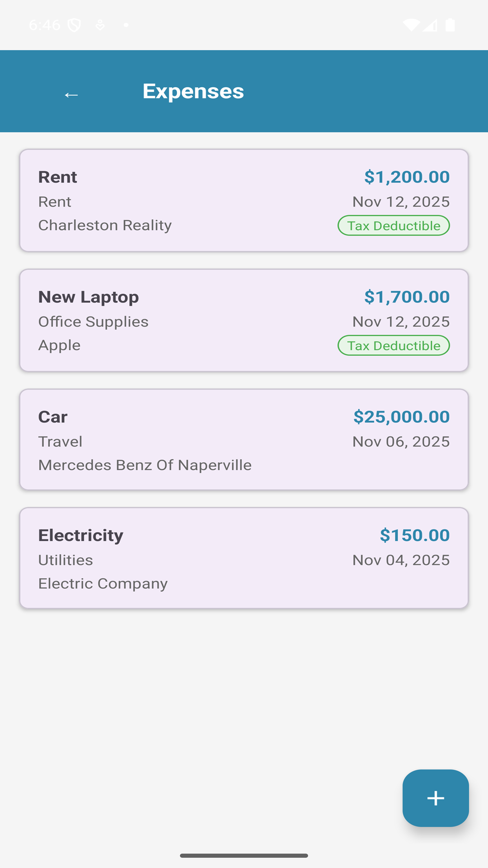Image resolution: width=488 pixels, height=868 pixels.
Task: Tap the $25,000.00 amount
Action: [x=401, y=417]
